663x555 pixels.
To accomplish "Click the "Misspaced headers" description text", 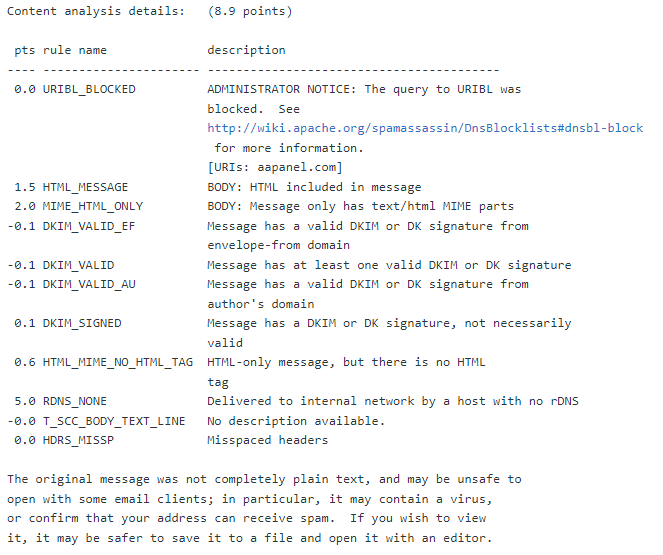I will click(267, 440).
